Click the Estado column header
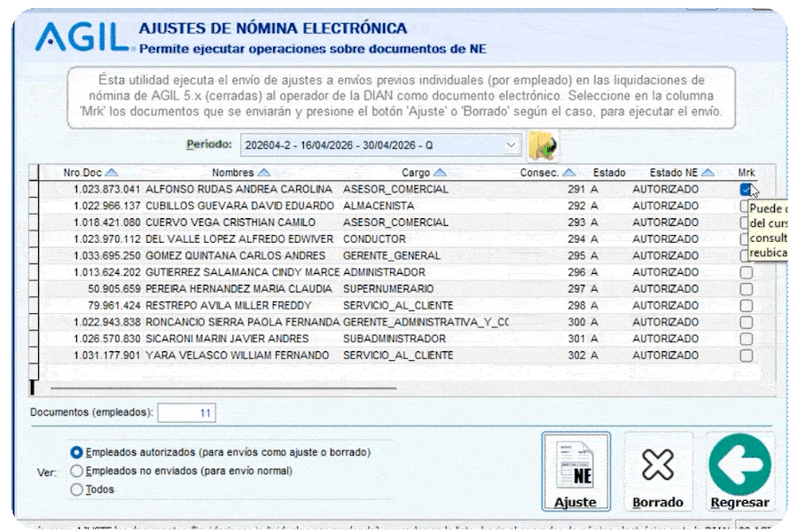The image size is (798, 532). tap(608, 173)
